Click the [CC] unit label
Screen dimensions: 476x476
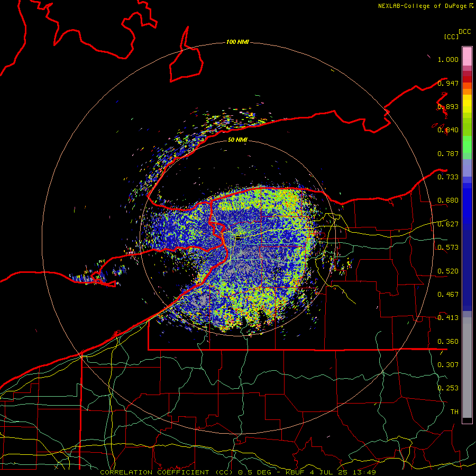point(451,36)
